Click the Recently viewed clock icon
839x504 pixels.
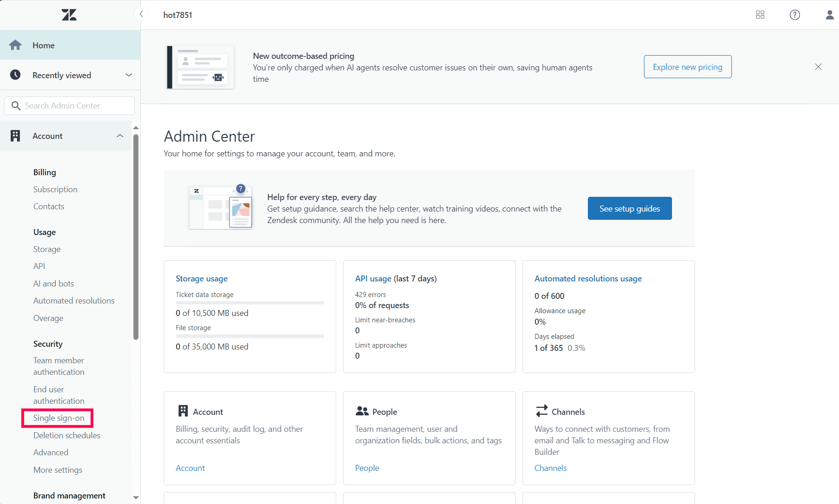(x=15, y=75)
